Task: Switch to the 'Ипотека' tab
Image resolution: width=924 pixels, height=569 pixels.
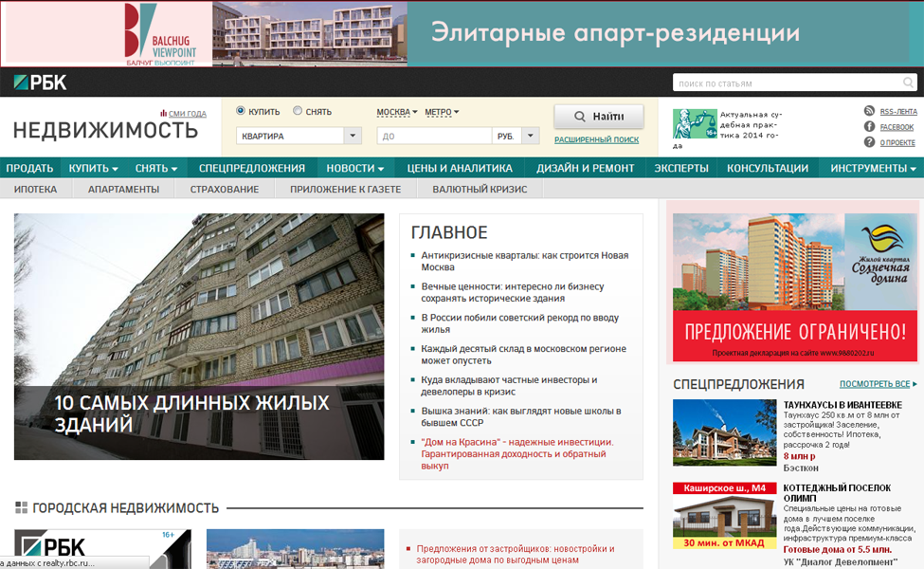Action: click(35, 189)
